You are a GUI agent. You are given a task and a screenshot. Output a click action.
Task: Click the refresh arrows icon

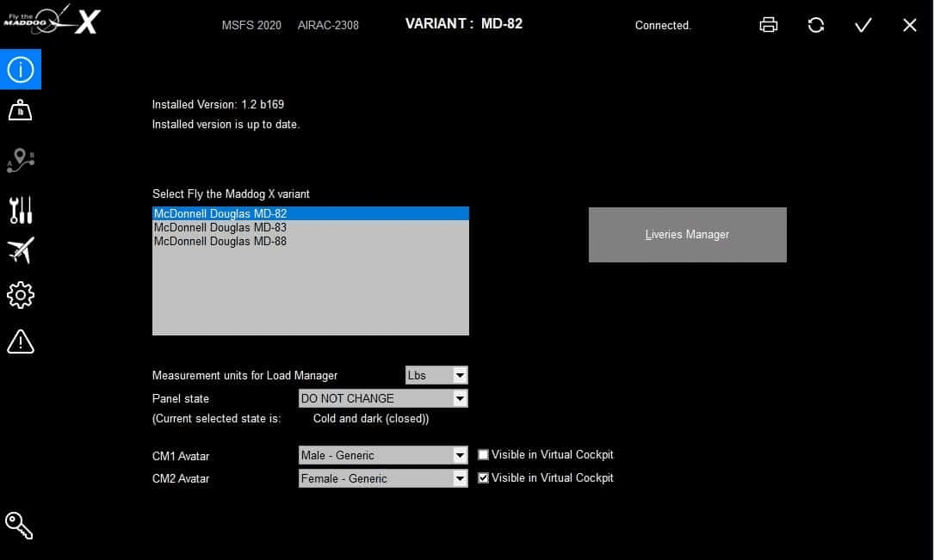pyautogui.click(x=816, y=25)
